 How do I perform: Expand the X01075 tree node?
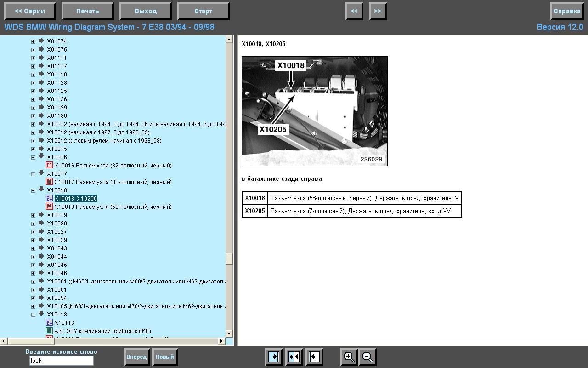(33, 50)
